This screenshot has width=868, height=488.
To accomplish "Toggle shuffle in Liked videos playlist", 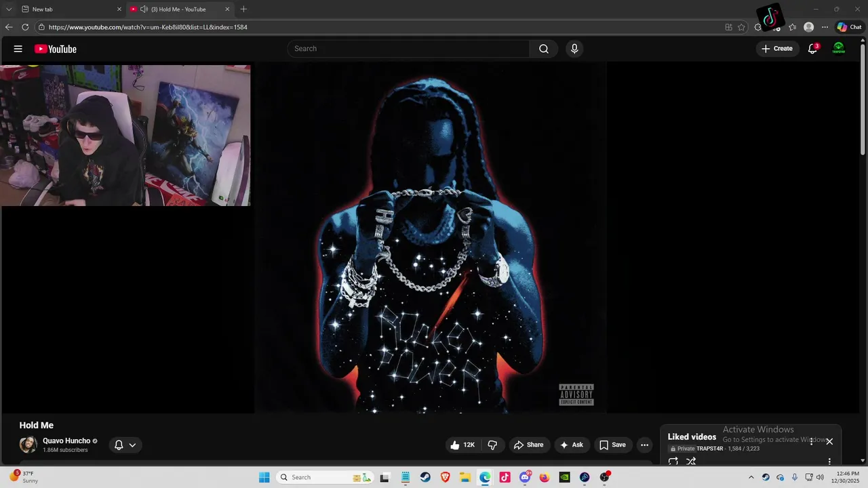I will tap(691, 462).
